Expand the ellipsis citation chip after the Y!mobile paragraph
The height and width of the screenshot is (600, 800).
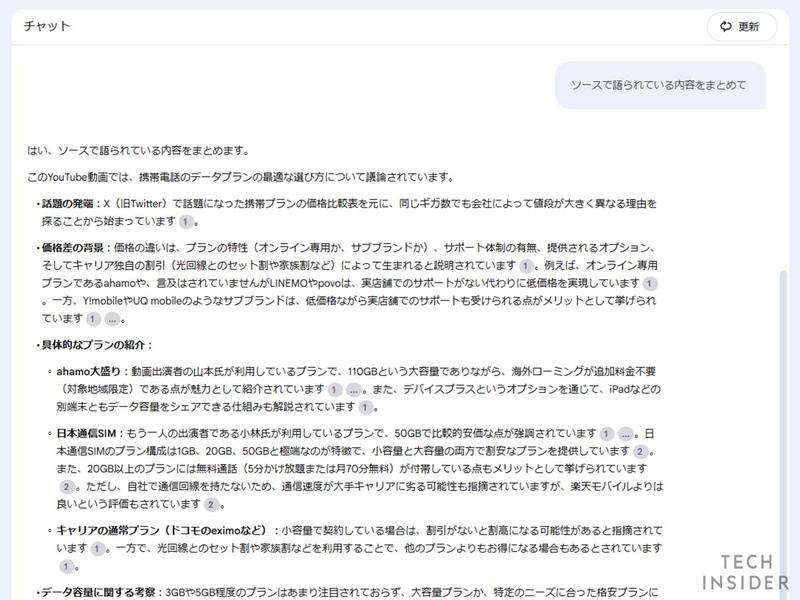pos(112,320)
